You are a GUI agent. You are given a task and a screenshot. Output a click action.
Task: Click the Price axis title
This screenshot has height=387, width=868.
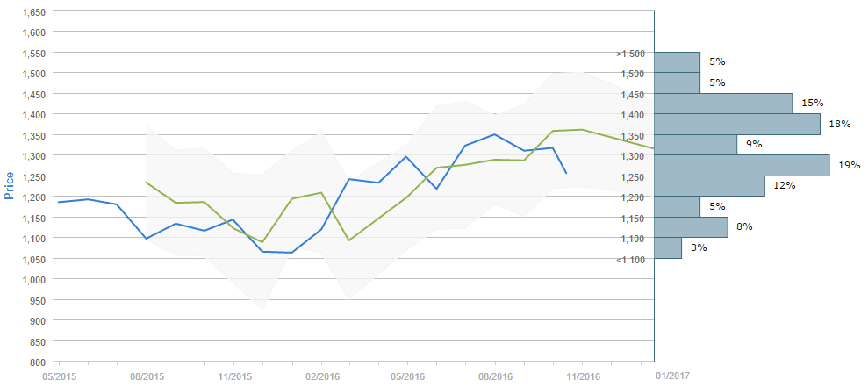(10, 184)
